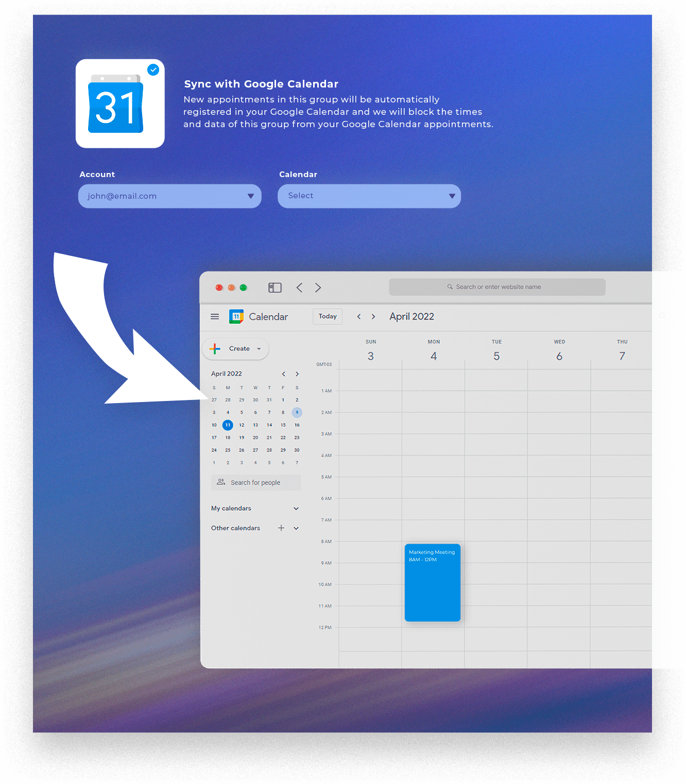Click the Search or enter website name field

pos(497,287)
